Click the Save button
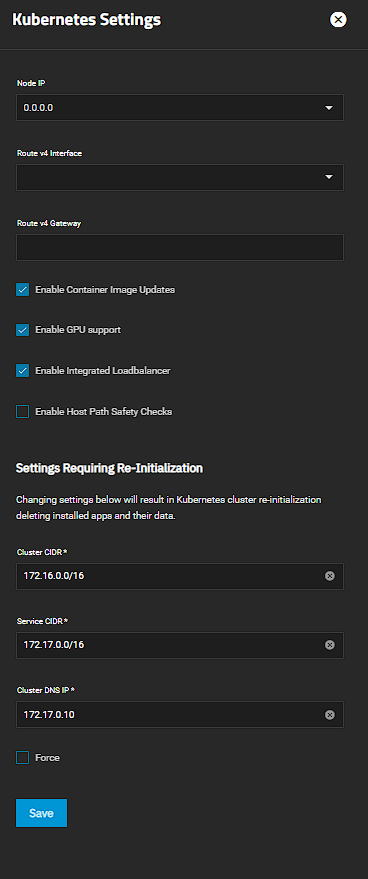 click(x=42, y=813)
